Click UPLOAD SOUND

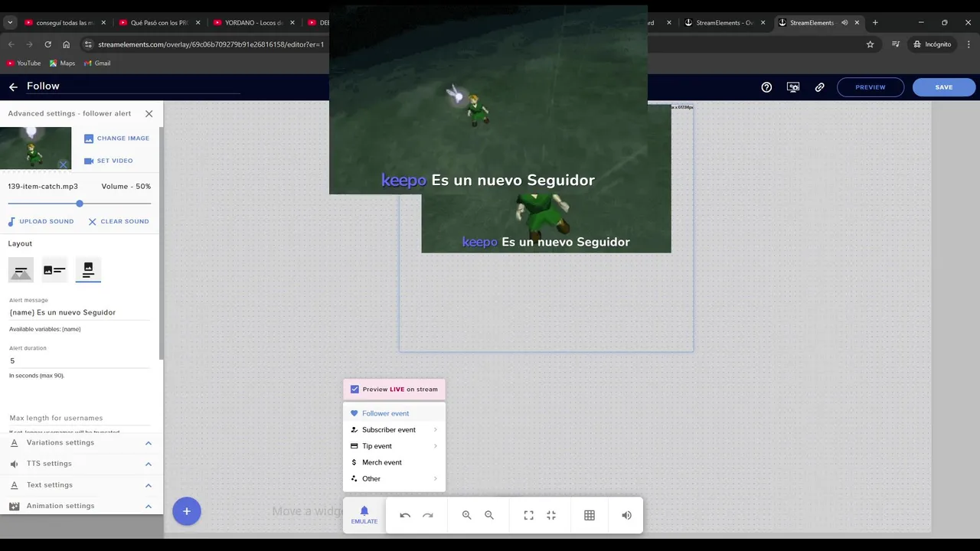41,222
